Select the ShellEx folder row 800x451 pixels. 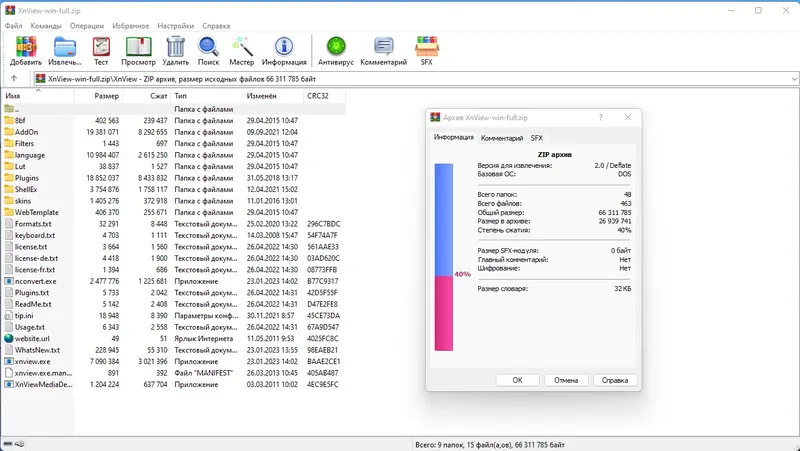(173, 189)
